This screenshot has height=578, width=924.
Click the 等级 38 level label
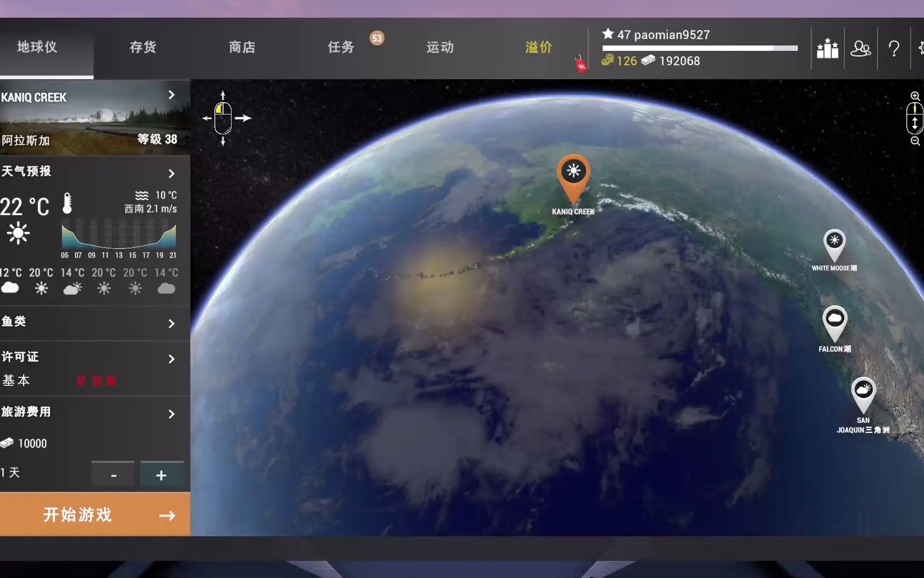pyautogui.click(x=157, y=139)
